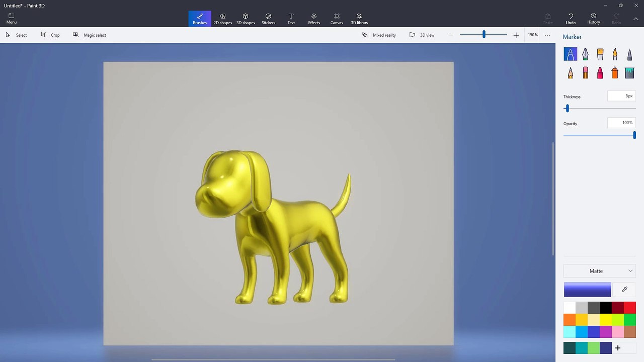Open the Stickers tab
This screenshot has width=644, height=362.
point(268,19)
